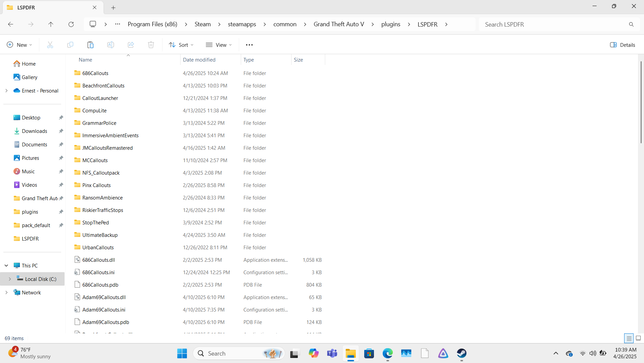This screenshot has height=363, width=644.
Task: Click the Rename icon in toolbar
Action: pyautogui.click(x=111, y=45)
